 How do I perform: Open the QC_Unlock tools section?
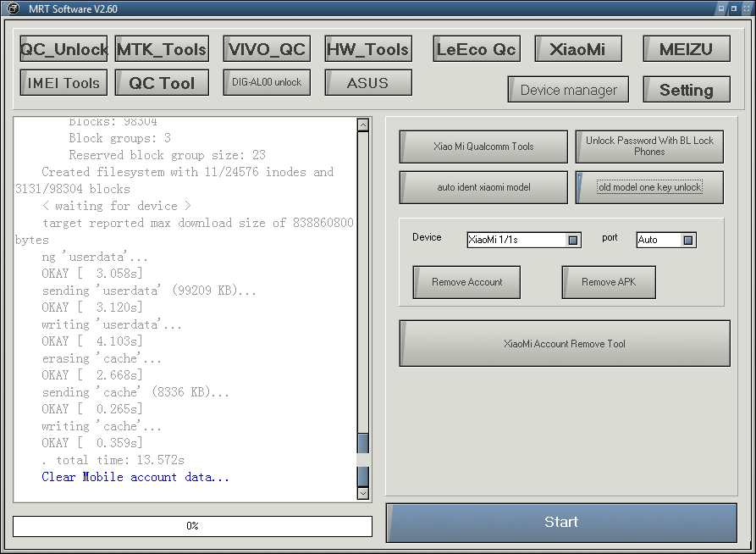point(64,49)
